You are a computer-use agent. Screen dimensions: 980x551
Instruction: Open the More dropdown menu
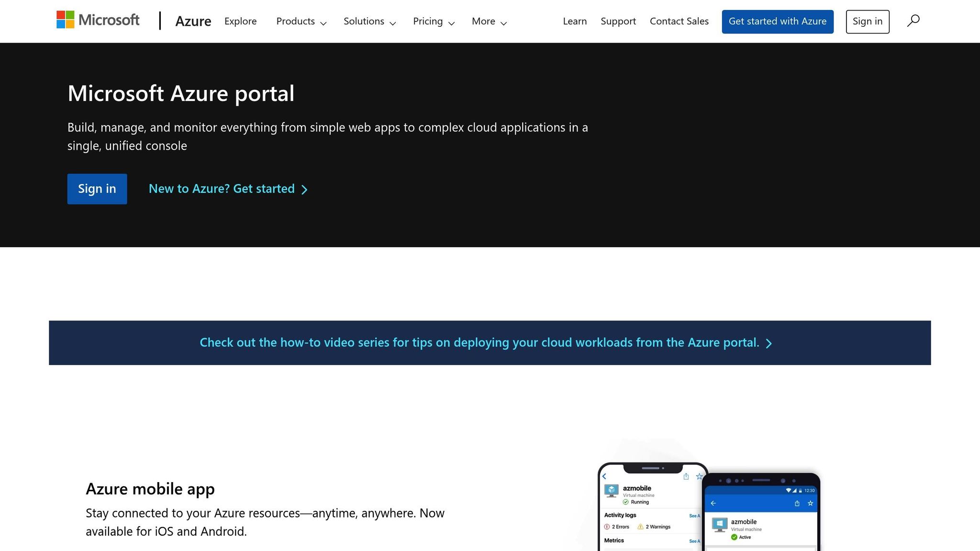click(489, 22)
